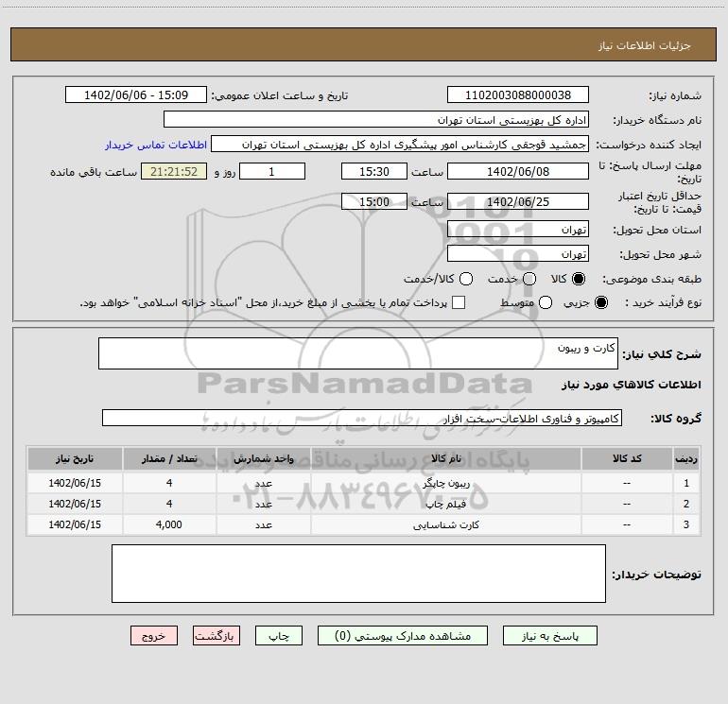Select the فیلم چاپ item name cell
Screen dimensions: 728x704
coord(445,504)
